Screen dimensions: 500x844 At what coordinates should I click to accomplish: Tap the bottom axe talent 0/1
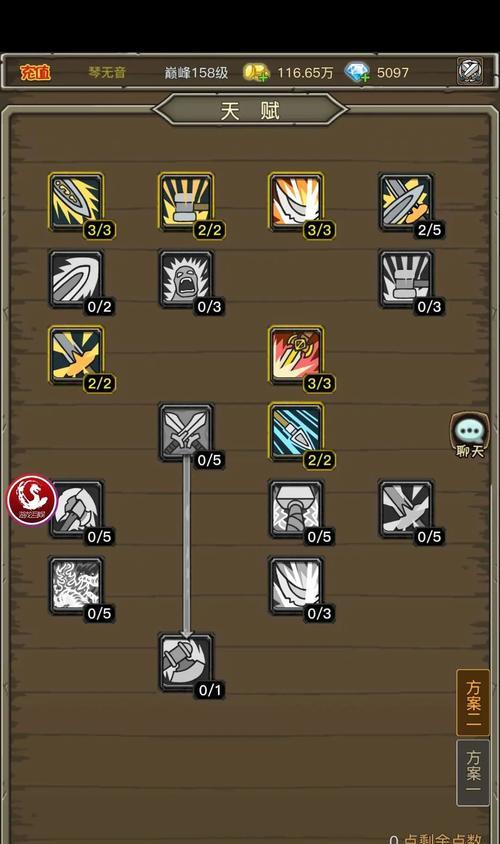tap(186, 662)
